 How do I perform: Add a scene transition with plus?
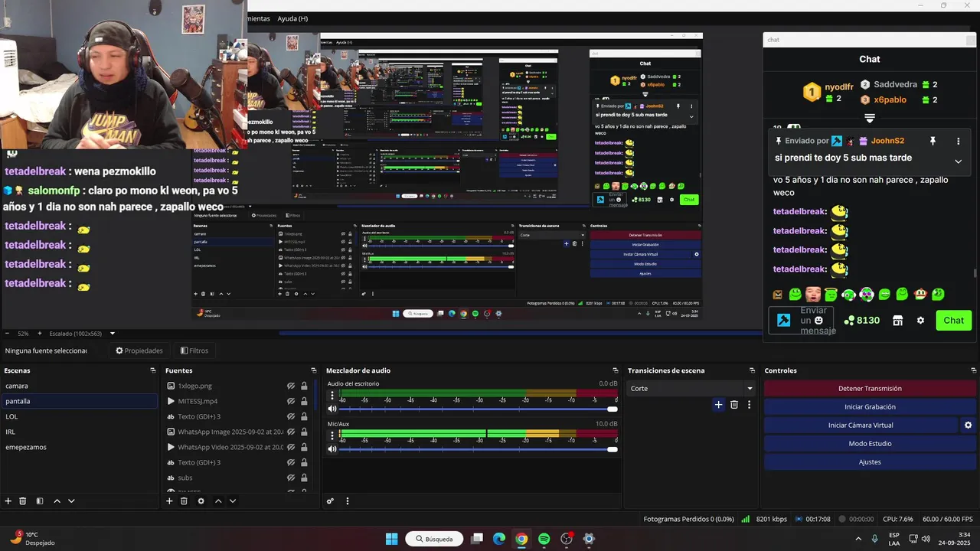(718, 405)
